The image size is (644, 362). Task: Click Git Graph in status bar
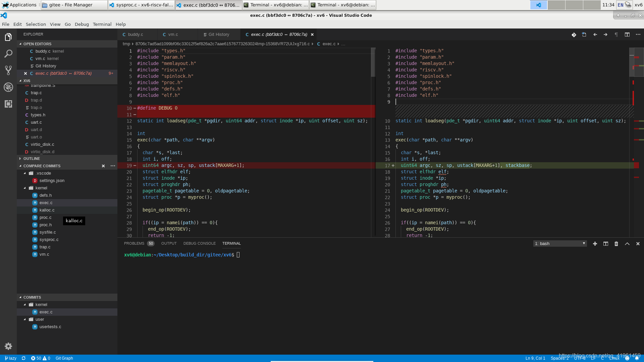pos(64,358)
